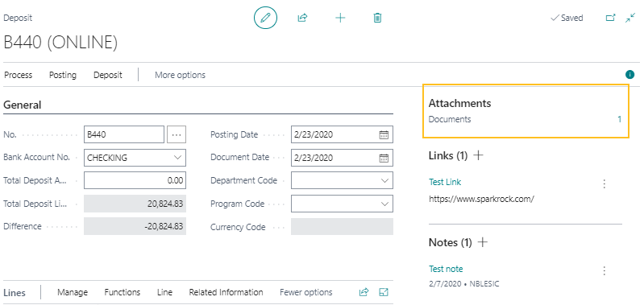Click the collapse page arrows icon
This screenshot has width=644, height=305.
(630, 18)
